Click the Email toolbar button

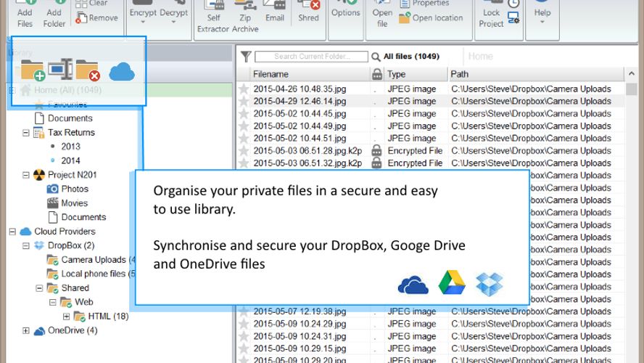[274, 12]
